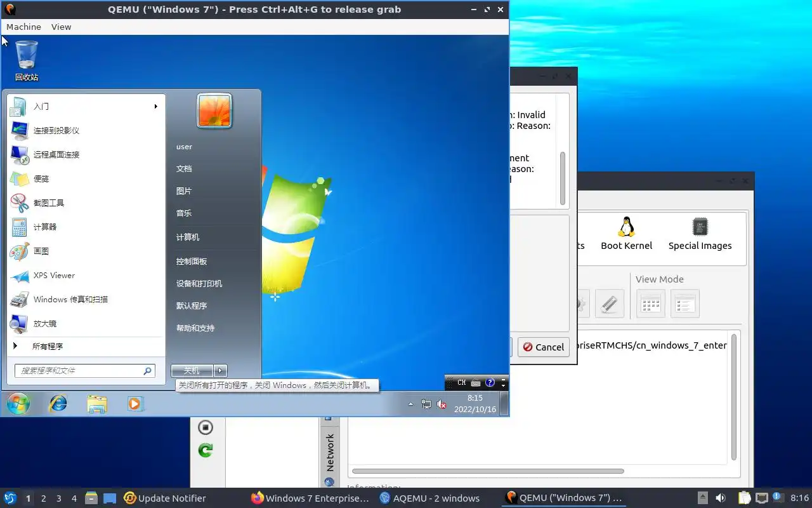Screen dimensions: 812x508
Task: Expand 所有程序 All Programs
Action: [x=86, y=346]
